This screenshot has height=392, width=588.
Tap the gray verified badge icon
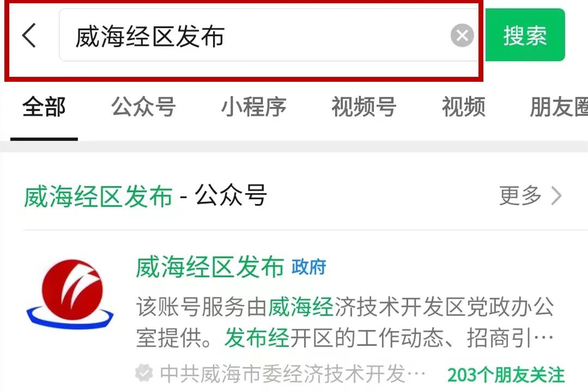(x=144, y=373)
